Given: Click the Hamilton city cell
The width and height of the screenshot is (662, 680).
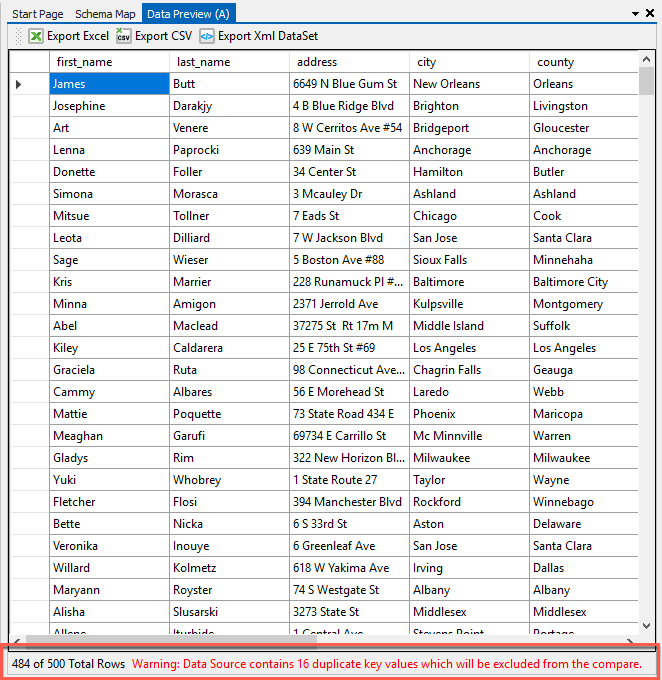Looking at the screenshot, I should click(470, 172).
